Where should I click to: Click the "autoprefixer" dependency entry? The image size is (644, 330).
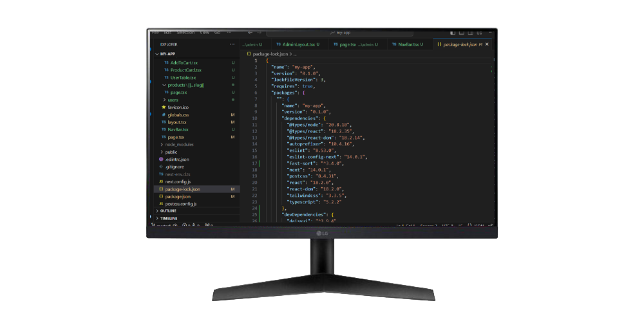(x=320, y=144)
